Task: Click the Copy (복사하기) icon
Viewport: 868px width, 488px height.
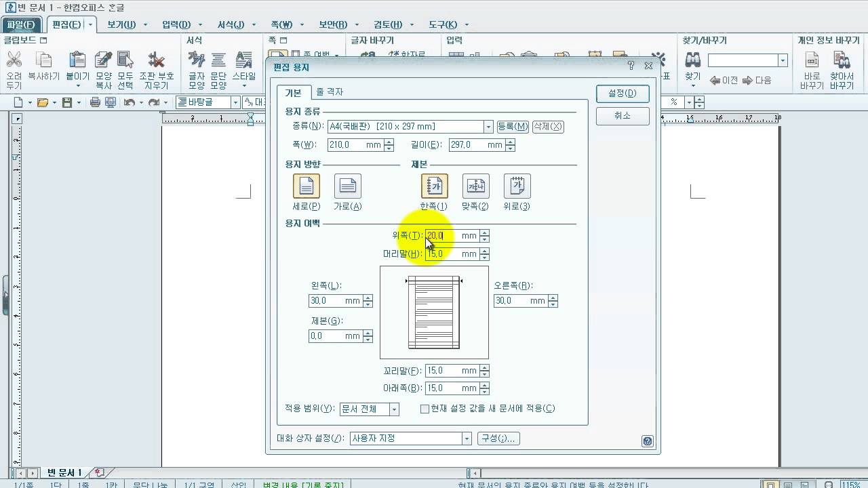Action: pyautogui.click(x=43, y=61)
